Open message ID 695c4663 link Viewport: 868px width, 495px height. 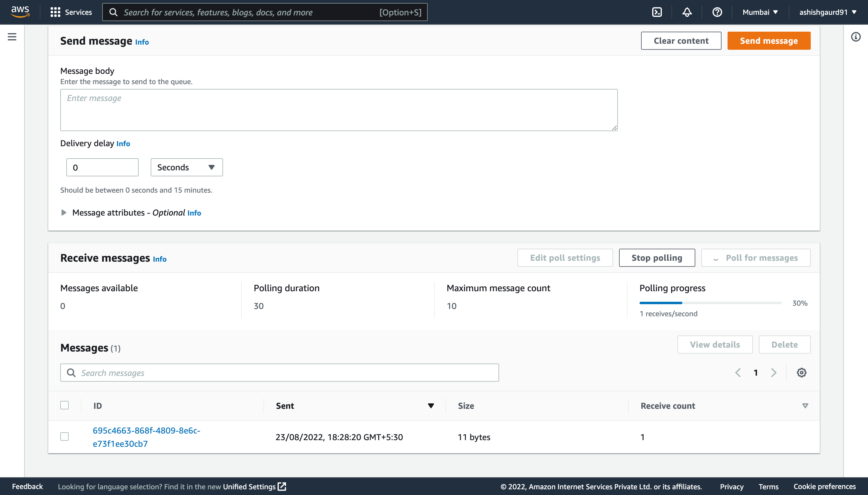tap(146, 437)
